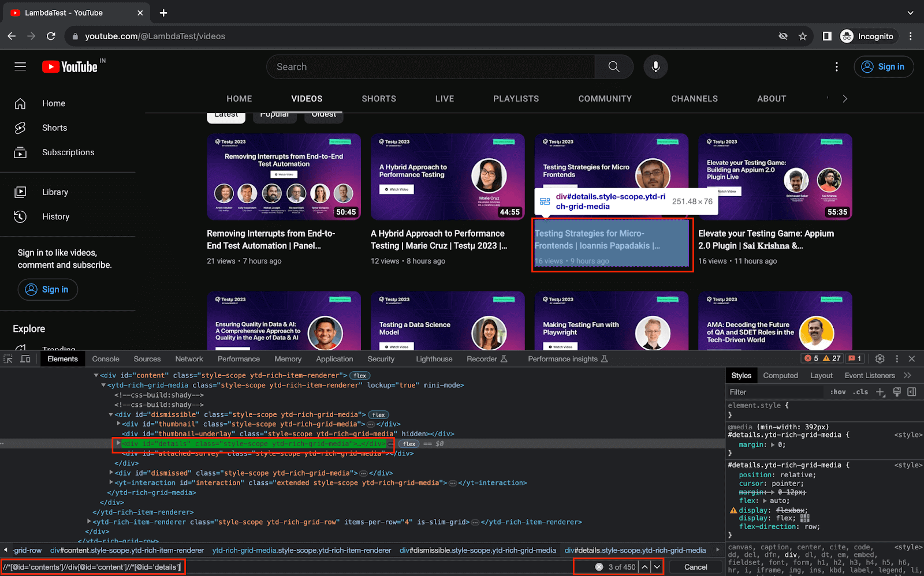Toggle the flex badge on div#dismissible
Screen dimensions: 924x576
[x=378, y=414]
